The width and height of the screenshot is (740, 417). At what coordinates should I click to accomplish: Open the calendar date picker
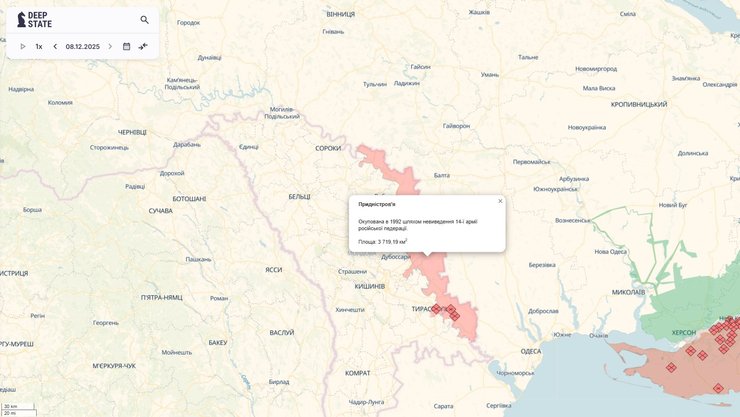pos(127,46)
